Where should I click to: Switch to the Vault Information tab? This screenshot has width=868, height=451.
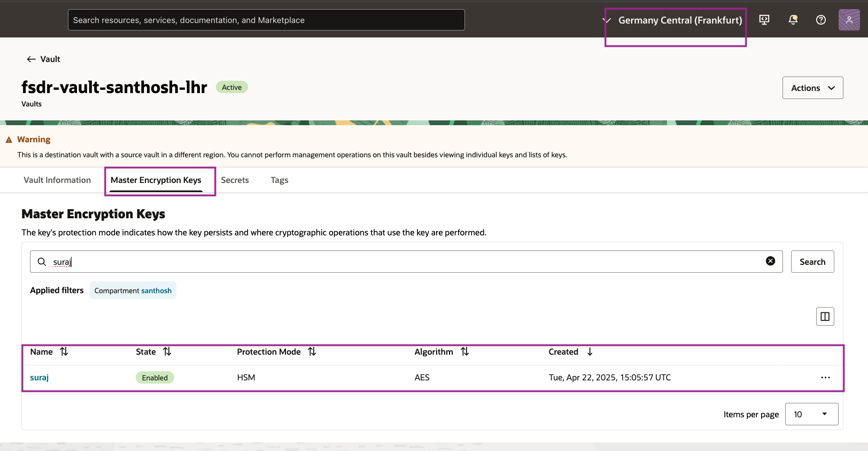coord(57,180)
